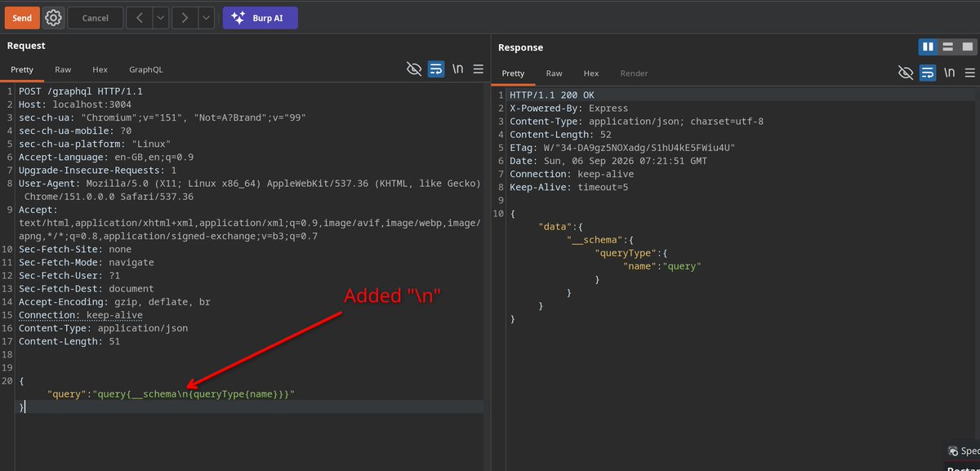Image resolution: width=980 pixels, height=471 pixels.
Task: Toggle word wrap in Request panel
Action: click(436, 69)
